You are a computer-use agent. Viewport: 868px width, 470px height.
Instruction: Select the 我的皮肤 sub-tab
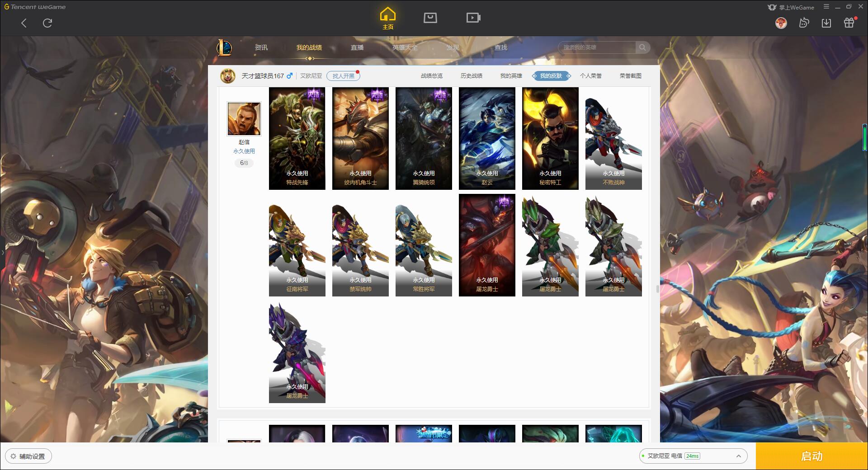click(551, 76)
